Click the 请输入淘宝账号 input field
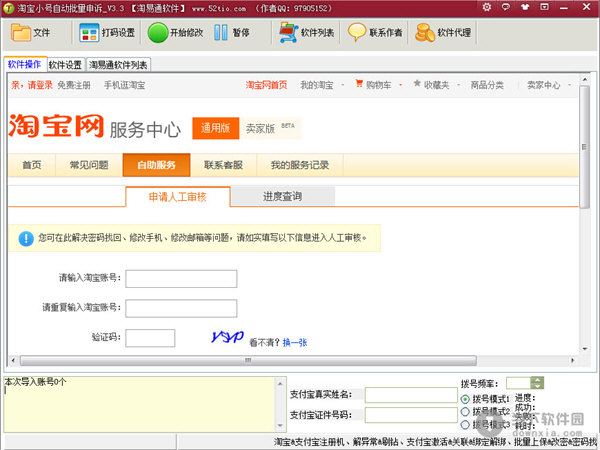The width and height of the screenshot is (600, 450). click(181, 279)
